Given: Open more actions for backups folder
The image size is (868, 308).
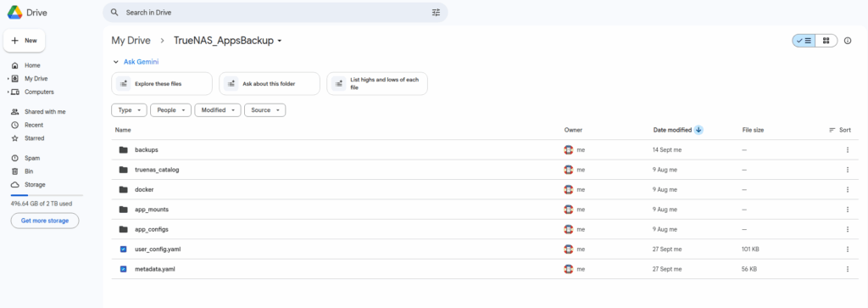Looking at the screenshot, I should point(847,149).
